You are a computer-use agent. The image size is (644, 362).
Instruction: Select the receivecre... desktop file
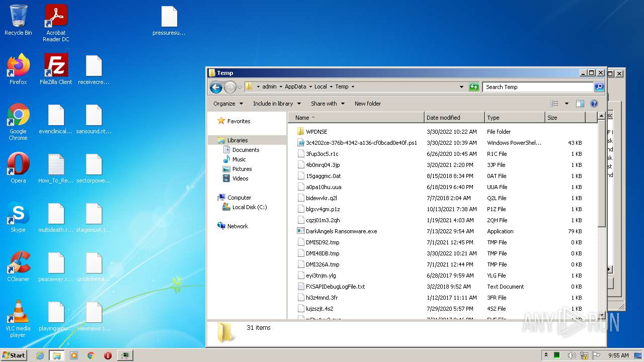point(94,69)
